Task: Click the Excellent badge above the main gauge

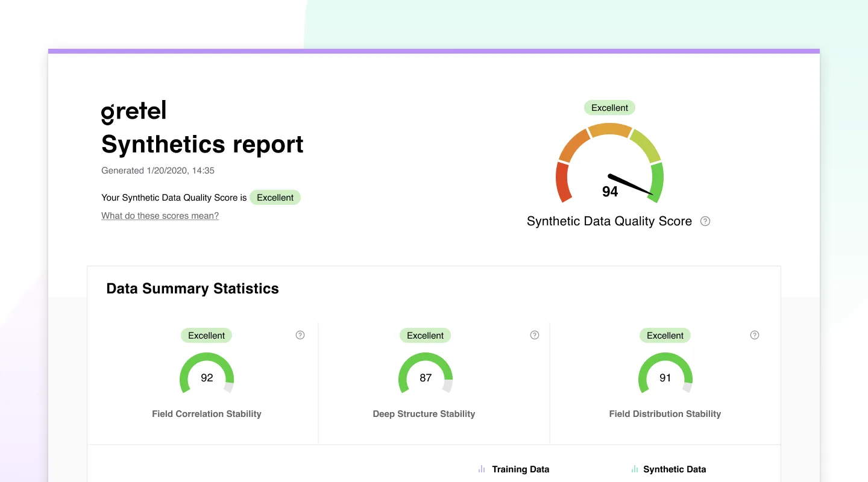Action: point(609,107)
